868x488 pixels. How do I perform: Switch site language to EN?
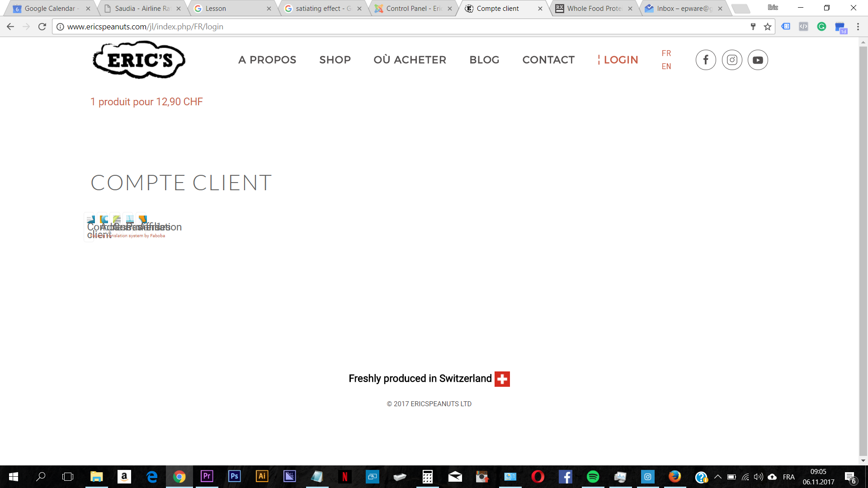[666, 66]
